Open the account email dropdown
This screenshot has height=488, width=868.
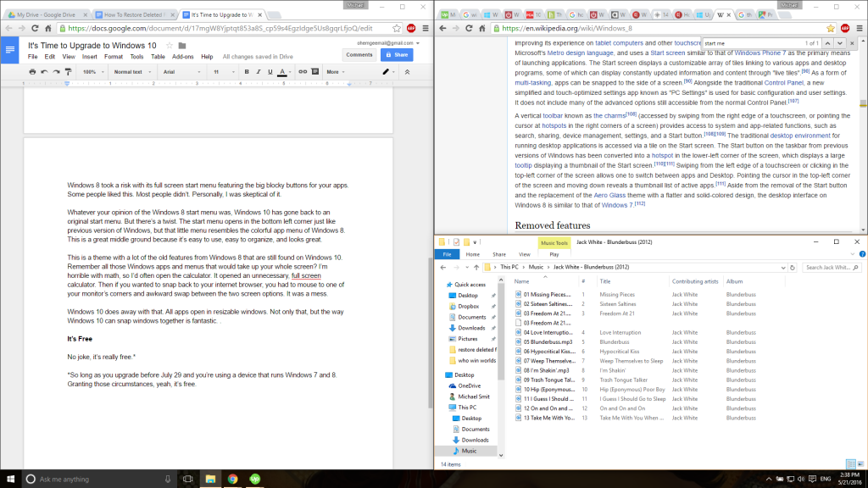tap(388, 42)
